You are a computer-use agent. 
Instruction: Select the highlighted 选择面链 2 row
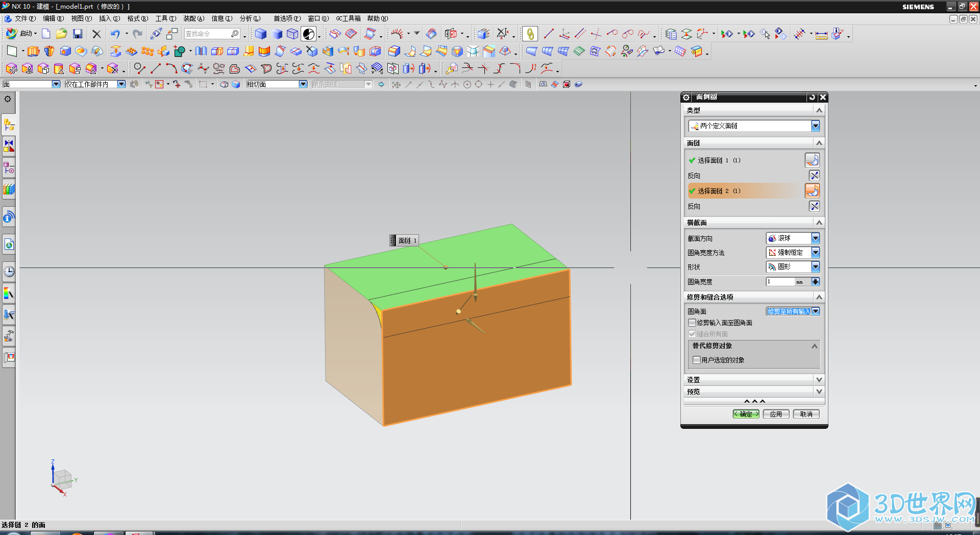(x=745, y=191)
